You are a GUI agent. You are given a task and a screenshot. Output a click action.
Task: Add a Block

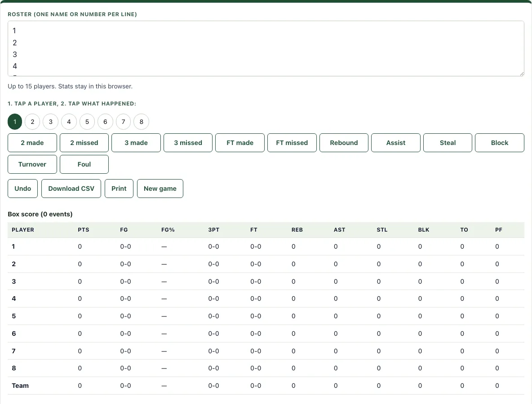(500, 143)
